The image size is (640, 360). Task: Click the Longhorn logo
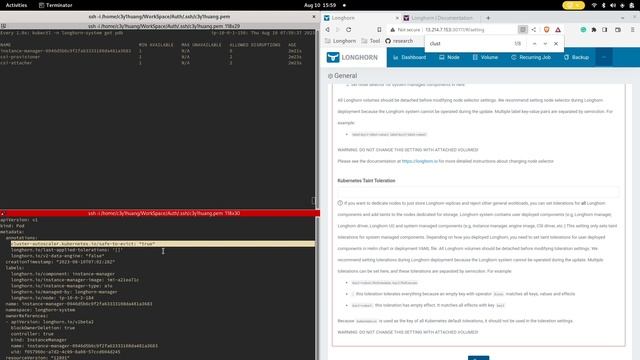pyautogui.click(x=352, y=58)
